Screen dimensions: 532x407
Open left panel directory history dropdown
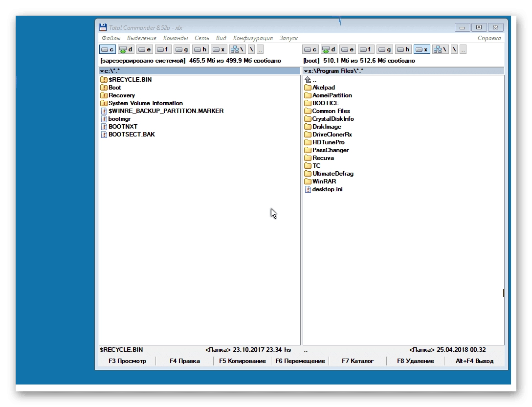(102, 71)
